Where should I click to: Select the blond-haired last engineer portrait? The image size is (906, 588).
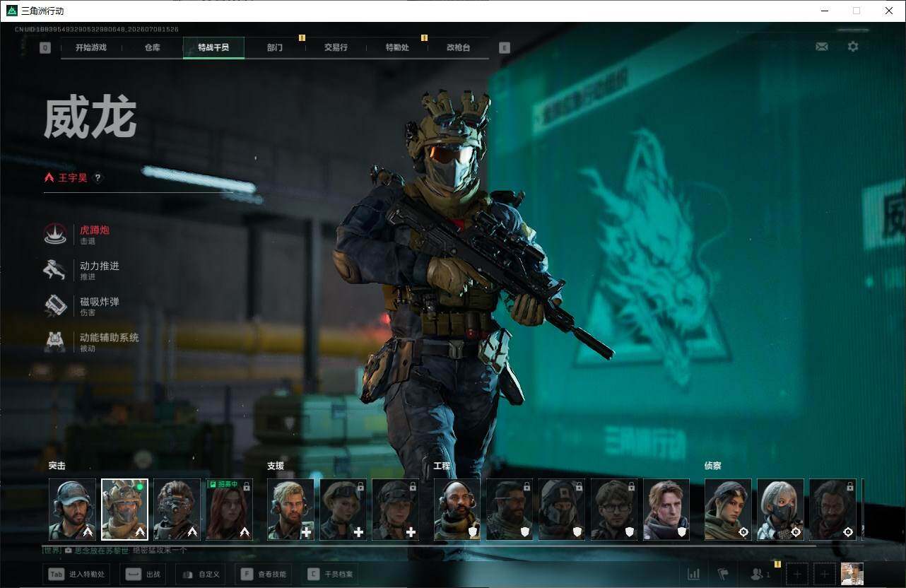[666, 510]
